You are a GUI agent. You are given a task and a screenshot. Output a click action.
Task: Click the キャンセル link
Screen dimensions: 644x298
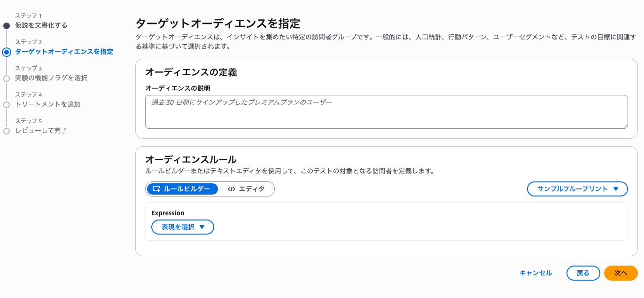pyautogui.click(x=535, y=273)
